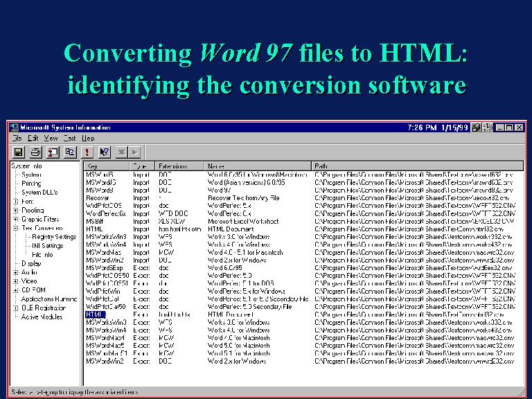The height and width of the screenshot is (399, 532).
Task: Expand the CD-ROM tree node
Action: coord(16,290)
